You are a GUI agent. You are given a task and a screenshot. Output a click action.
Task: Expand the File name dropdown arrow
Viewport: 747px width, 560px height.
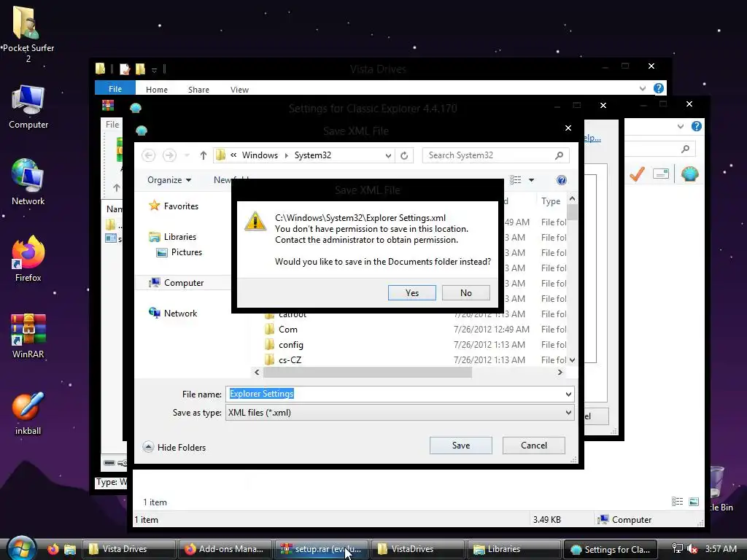568,394
